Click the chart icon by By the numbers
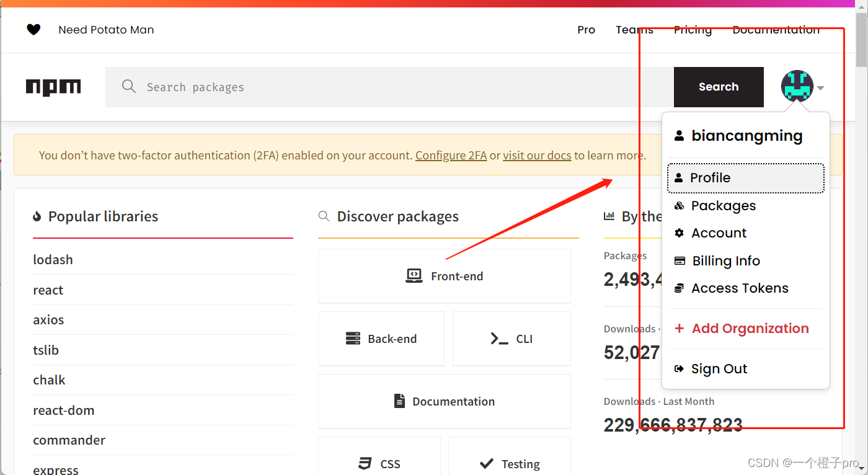Viewport: 868px width, 475px height. [609, 216]
